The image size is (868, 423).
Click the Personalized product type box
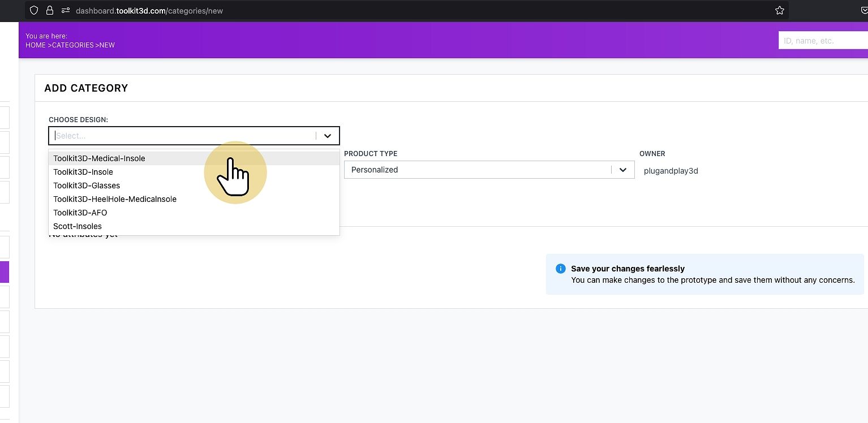[489, 170]
